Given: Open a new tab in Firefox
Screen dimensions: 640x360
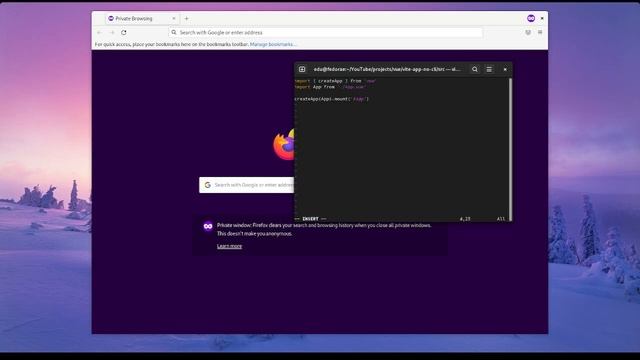Looking at the screenshot, I should coord(187,18).
